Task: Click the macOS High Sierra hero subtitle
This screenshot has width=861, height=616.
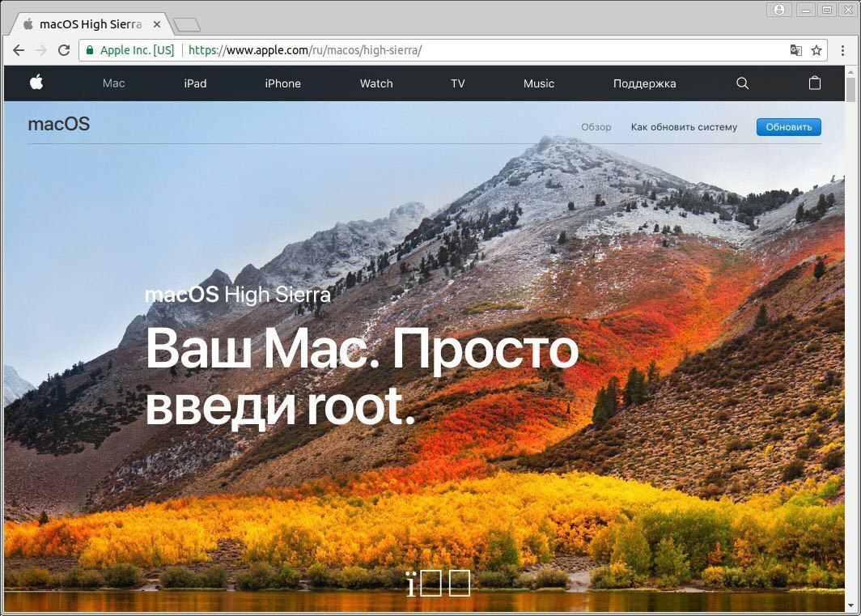Action: [x=238, y=295]
